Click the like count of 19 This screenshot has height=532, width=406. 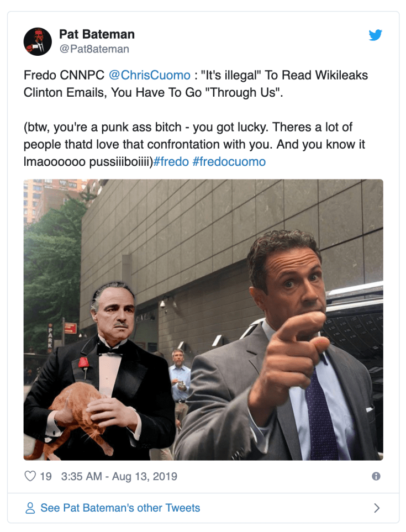[x=46, y=476]
